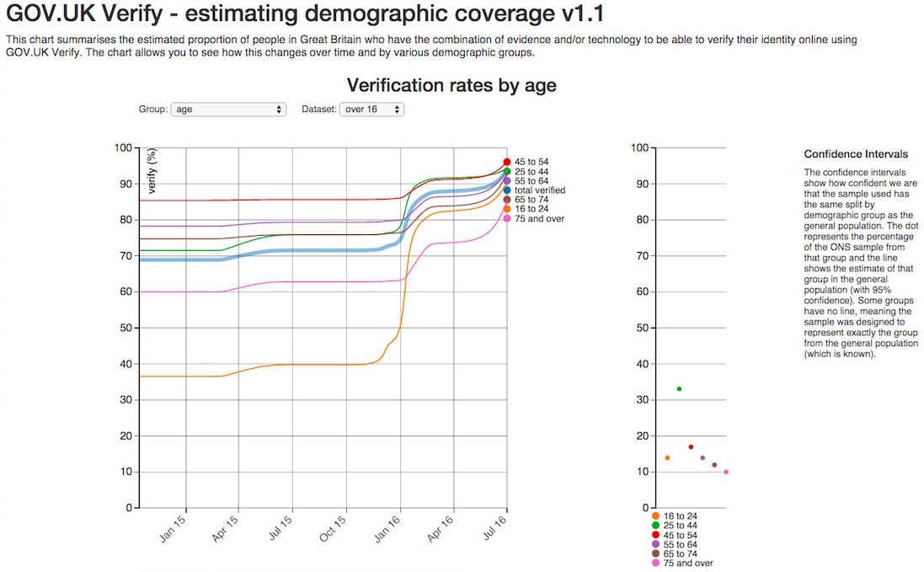Click '45 to 54' text in the confidence legend
The height and width of the screenshot is (572, 924).
pos(681,535)
